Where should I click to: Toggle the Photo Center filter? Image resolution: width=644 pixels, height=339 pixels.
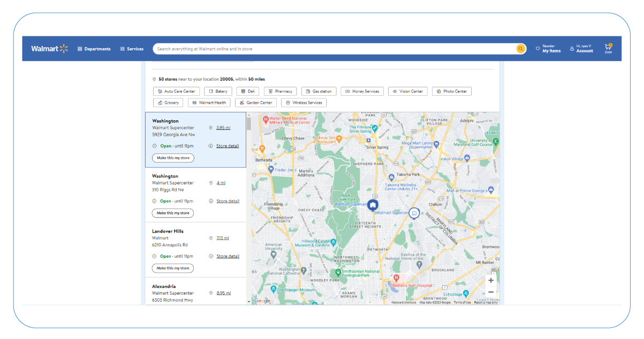point(452,91)
